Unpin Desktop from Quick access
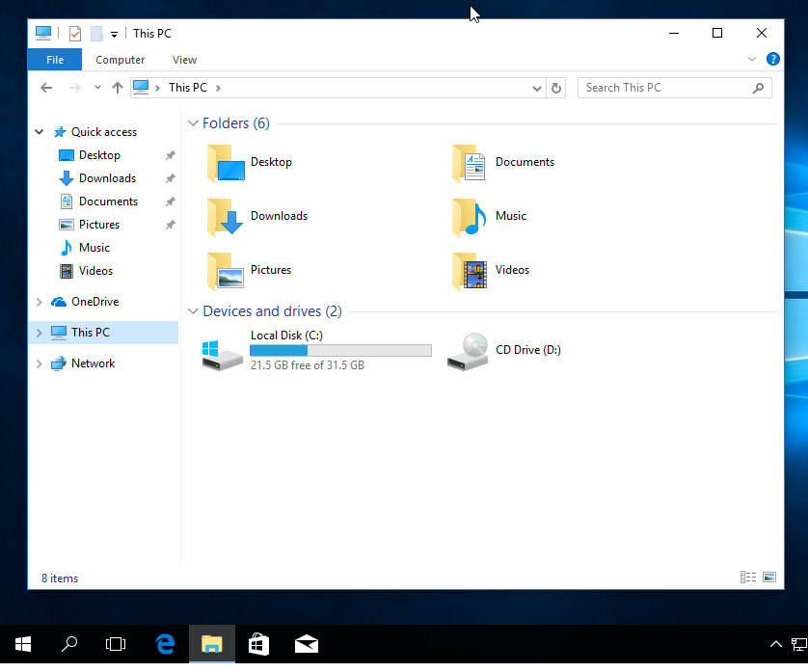The height and width of the screenshot is (672, 808). tap(170, 155)
